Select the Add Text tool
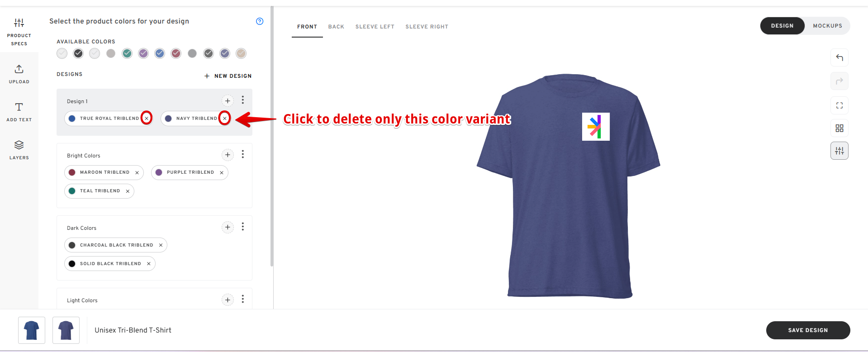 click(19, 111)
